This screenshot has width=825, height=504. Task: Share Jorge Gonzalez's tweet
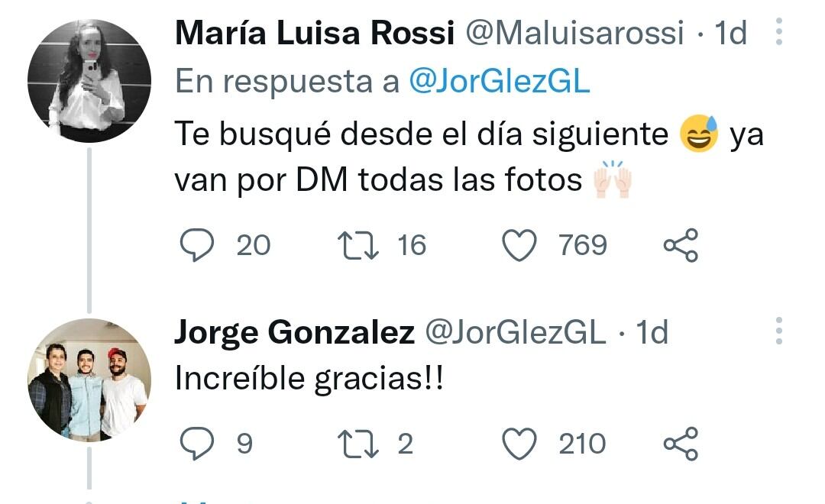[x=680, y=444]
